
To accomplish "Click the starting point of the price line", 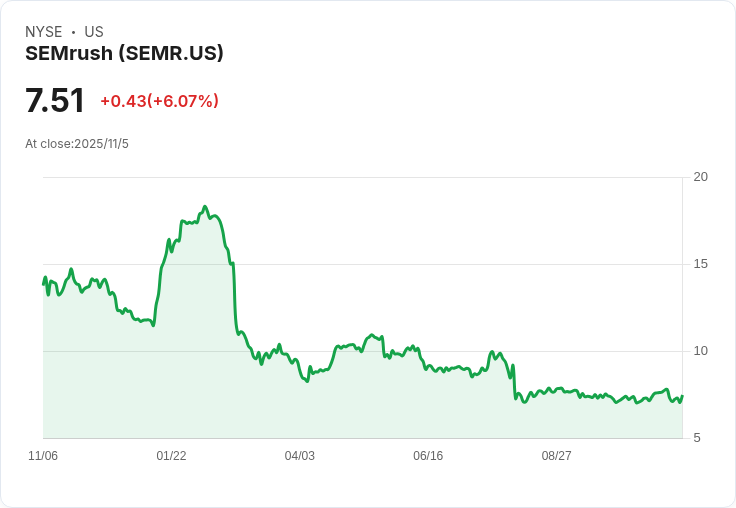I will (x=44, y=284).
